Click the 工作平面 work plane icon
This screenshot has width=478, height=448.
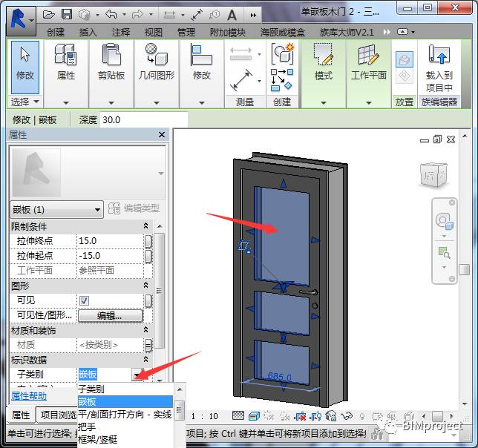tap(368, 54)
